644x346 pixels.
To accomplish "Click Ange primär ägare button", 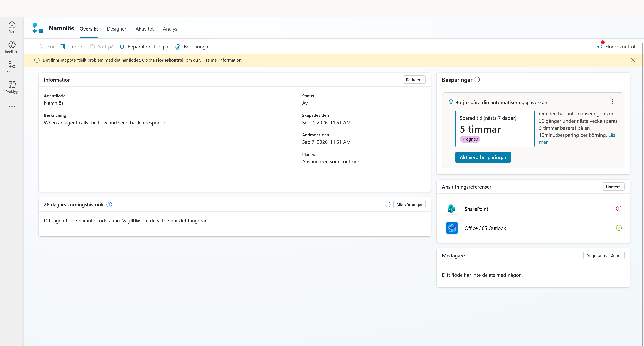I will point(604,255).
